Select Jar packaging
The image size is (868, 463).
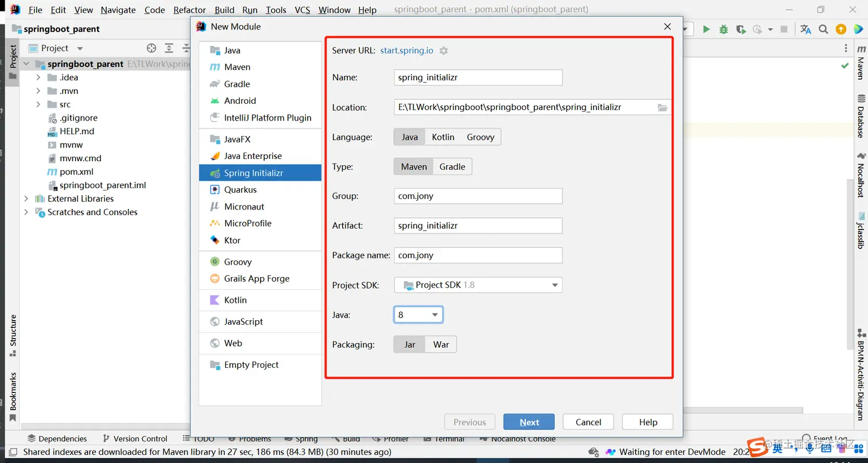click(x=409, y=344)
